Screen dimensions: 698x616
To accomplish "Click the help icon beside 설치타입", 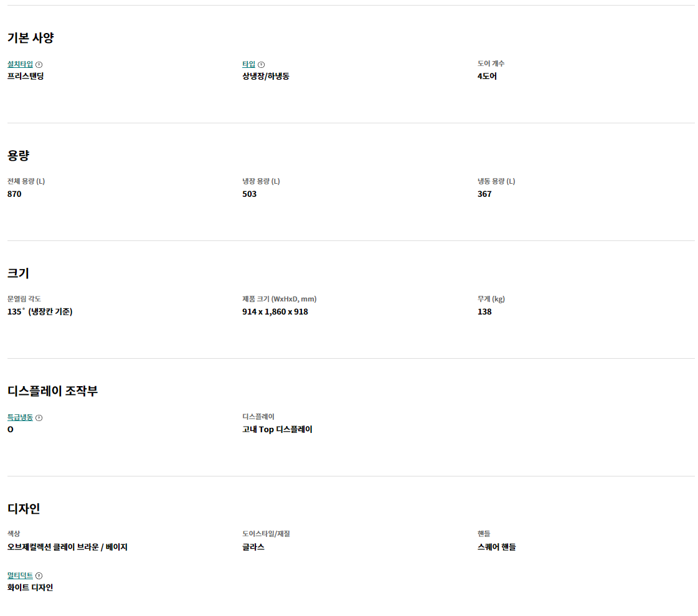I will tap(39, 65).
